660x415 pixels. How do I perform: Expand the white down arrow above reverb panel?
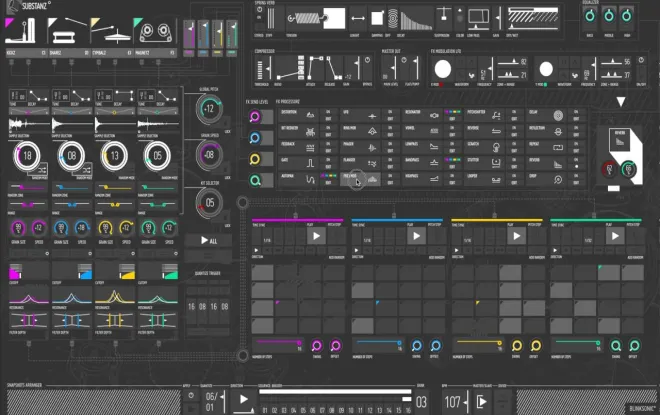point(621,101)
